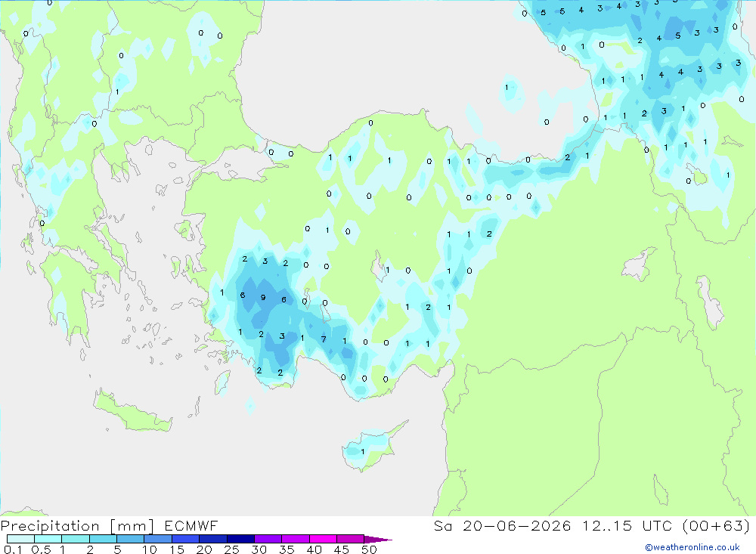This screenshot has height=554, width=756.
Task: Pick the legend swatch between 1 and 2
Action: click(75, 539)
